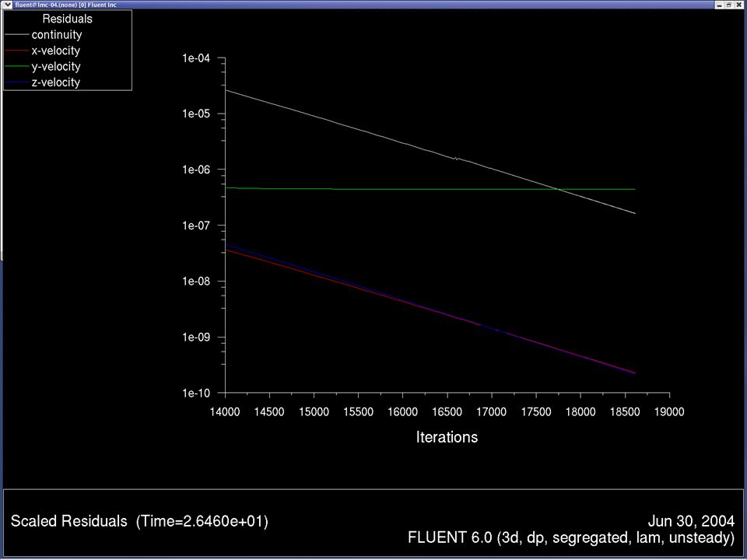The height and width of the screenshot is (560, 747).
Task: Click the 'Jun 30, 2004' date text
Action: [x=691, y=521]
